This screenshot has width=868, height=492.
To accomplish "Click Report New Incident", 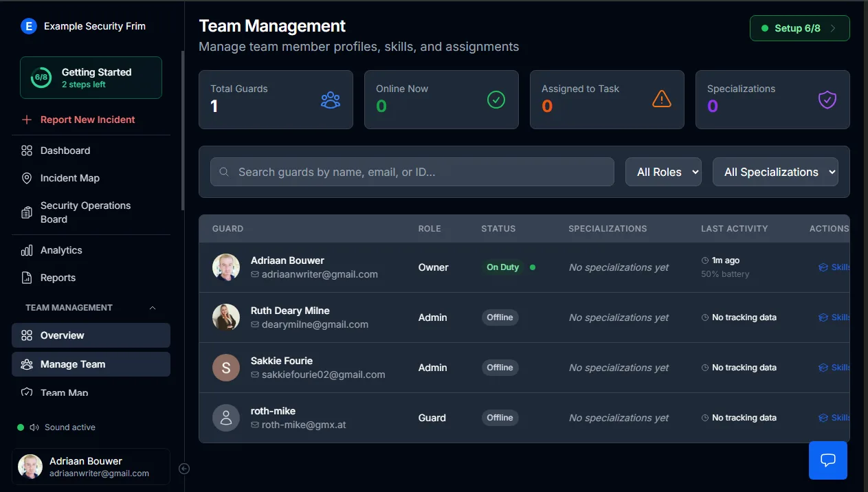I will pos(87,120).
